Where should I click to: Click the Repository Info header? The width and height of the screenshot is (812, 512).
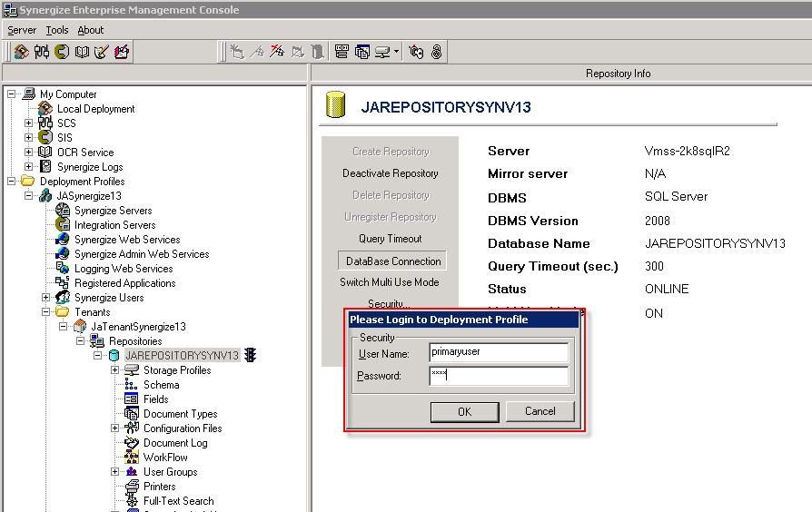coord(619,74)
